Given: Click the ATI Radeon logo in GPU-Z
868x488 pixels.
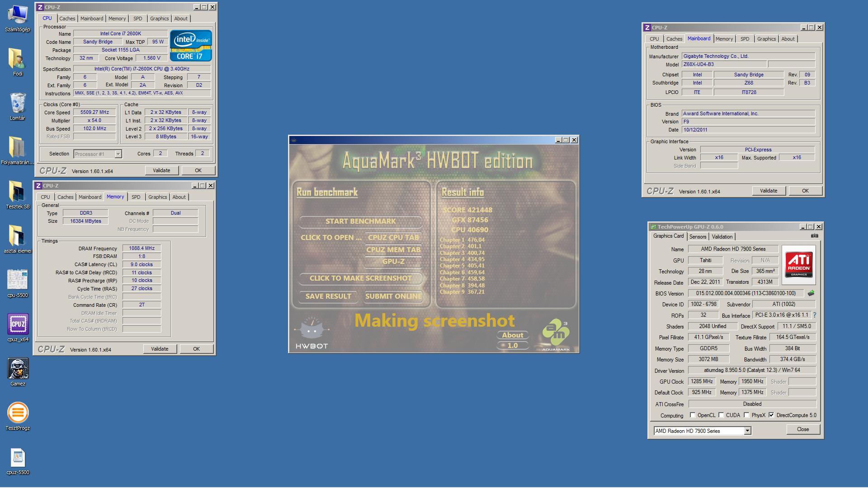Looking at the screenshot, I should 799,264.
